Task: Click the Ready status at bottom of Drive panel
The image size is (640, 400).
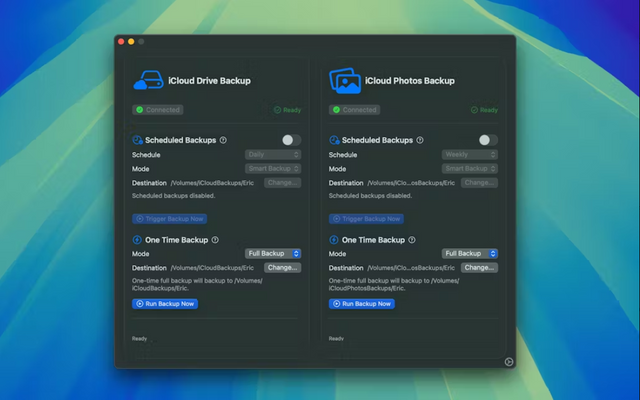Action: click(x=139, y=338)
